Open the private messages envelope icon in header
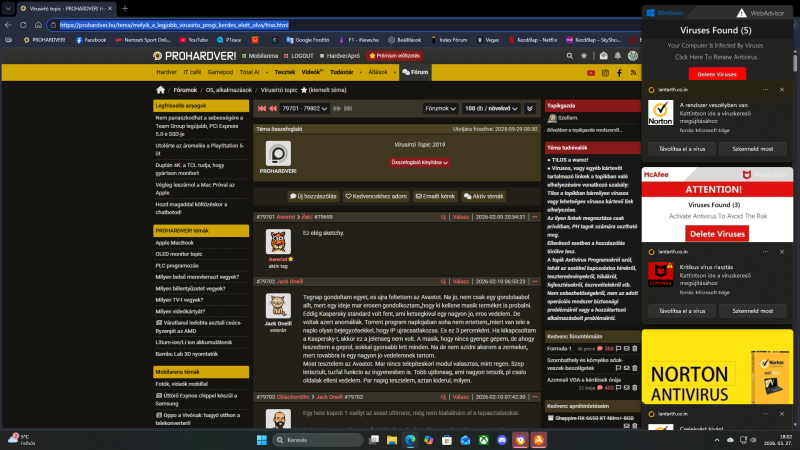This screenshot has height=450, width=800. point(604,56)
